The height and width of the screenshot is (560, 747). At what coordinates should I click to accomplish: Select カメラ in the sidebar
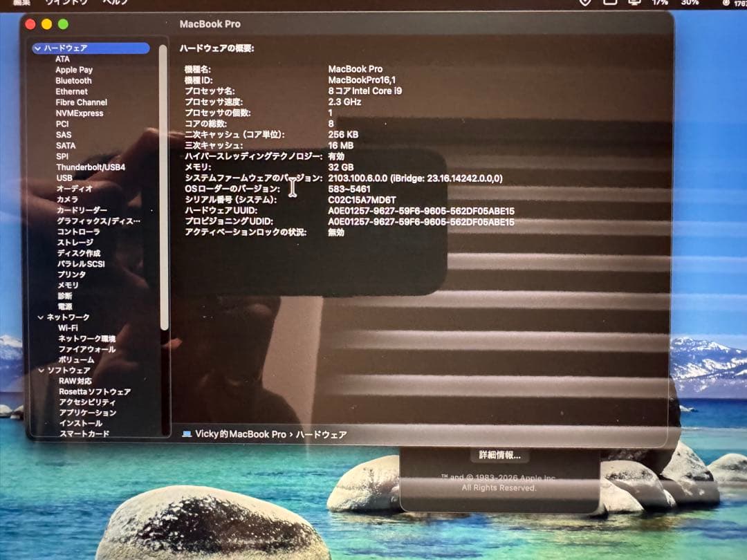[x=67, y=200]
